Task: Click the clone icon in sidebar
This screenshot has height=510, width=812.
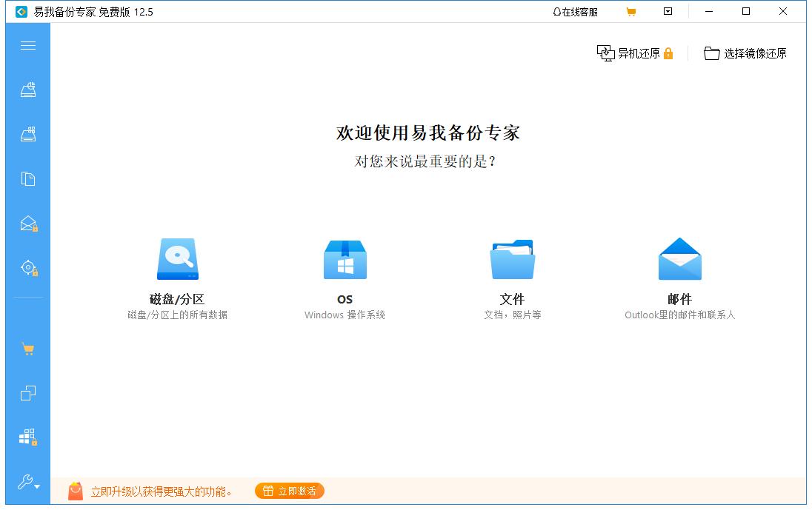Action: coord(28,393)
